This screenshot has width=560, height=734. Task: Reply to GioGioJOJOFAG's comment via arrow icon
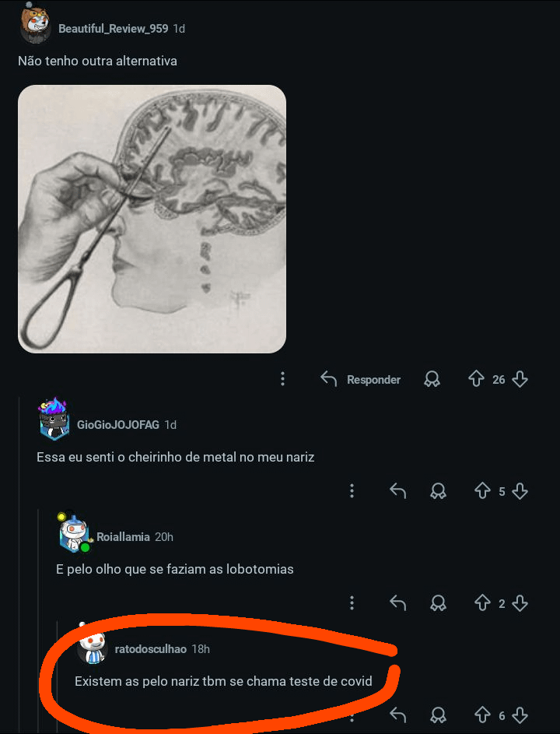pos(397,491)
